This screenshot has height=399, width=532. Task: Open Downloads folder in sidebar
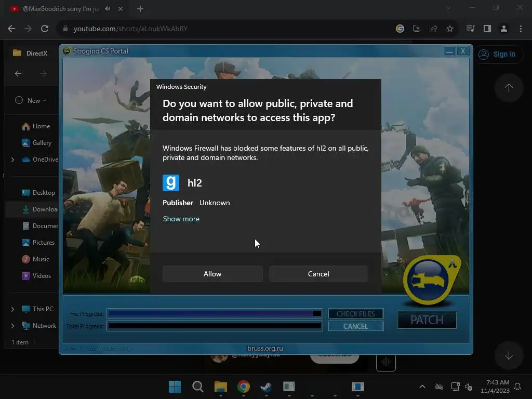(x=39, y=209)
